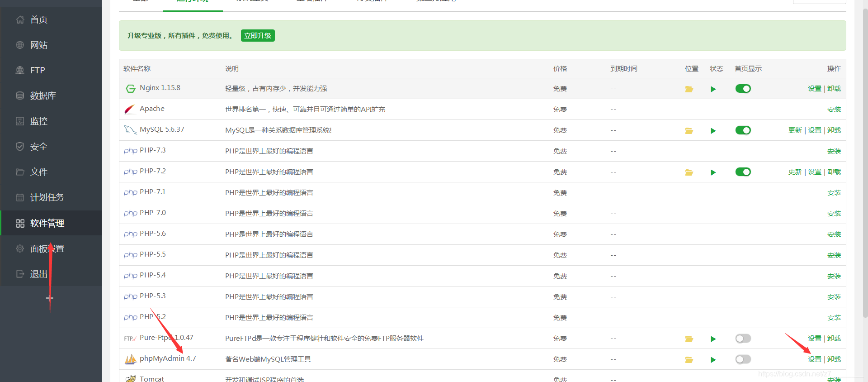The height and width of the screenshot is (382, 868).
Task: Click the 软件名称 column header
Action: click(137, 69)
